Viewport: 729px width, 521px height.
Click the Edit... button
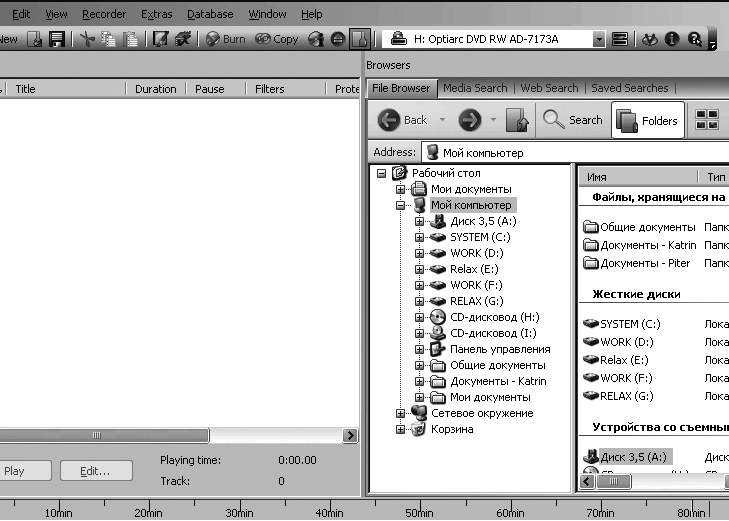(x=96, y=471)
